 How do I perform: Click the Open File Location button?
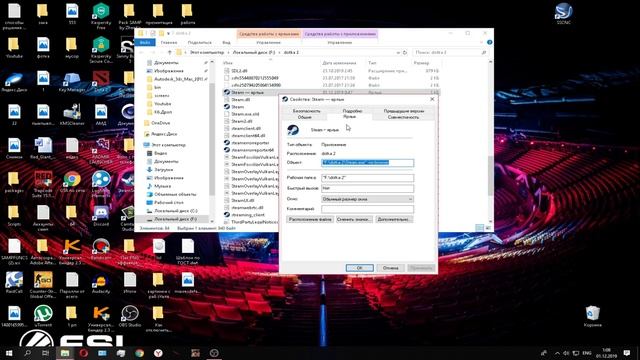tap(310, 220)
